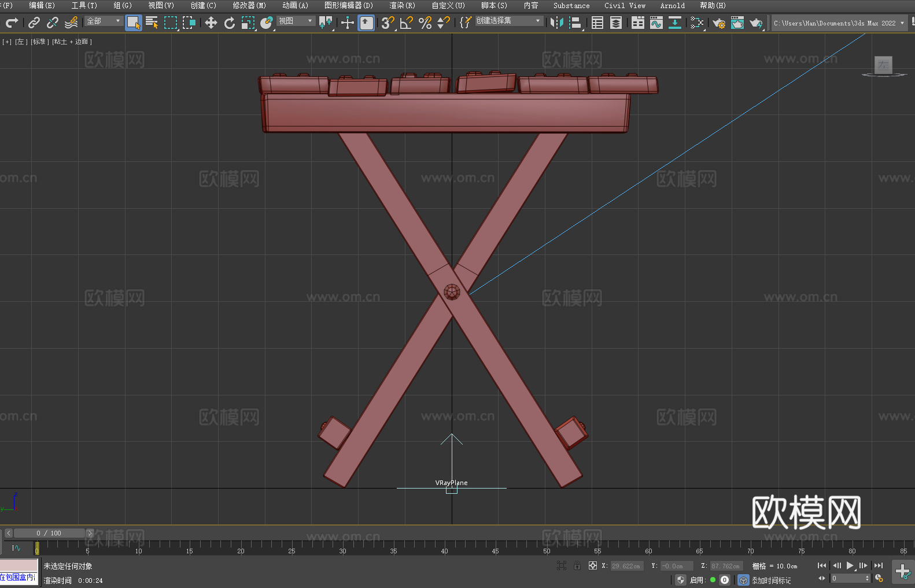Click the ViewCube 左 face
This screenshot has width=915, height=588.
[883, 65]
